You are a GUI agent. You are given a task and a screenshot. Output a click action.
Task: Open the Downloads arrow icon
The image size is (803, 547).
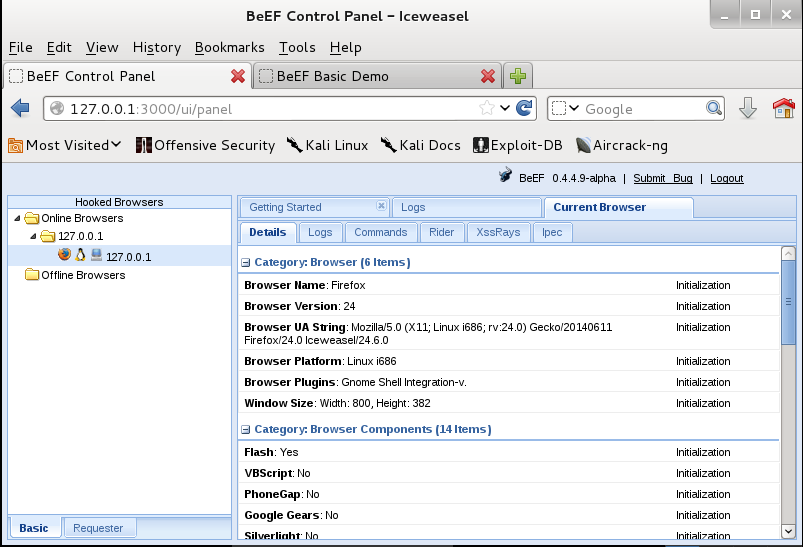(x=748, y=108)
